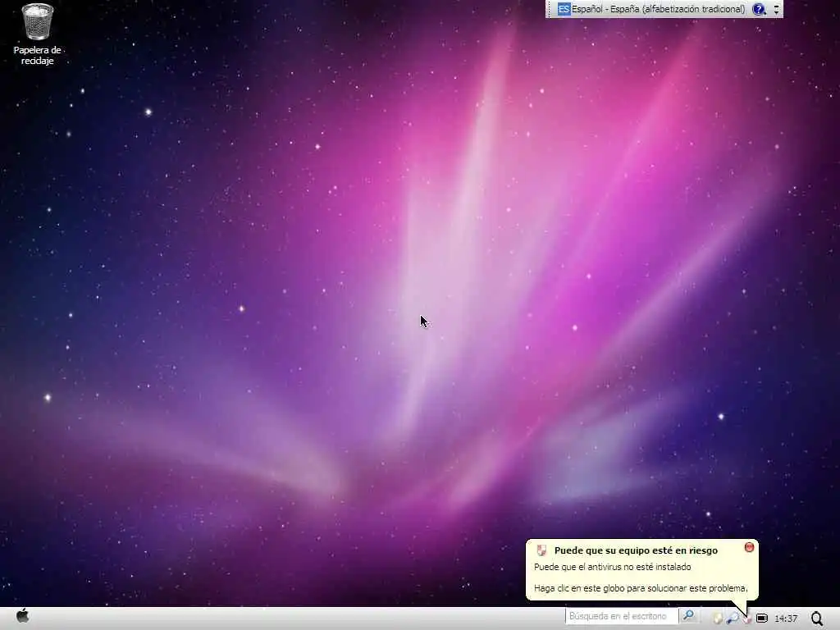840x630 pixels.
Task: Click the red security shield tray icon
Action: (x=746, y=619)
